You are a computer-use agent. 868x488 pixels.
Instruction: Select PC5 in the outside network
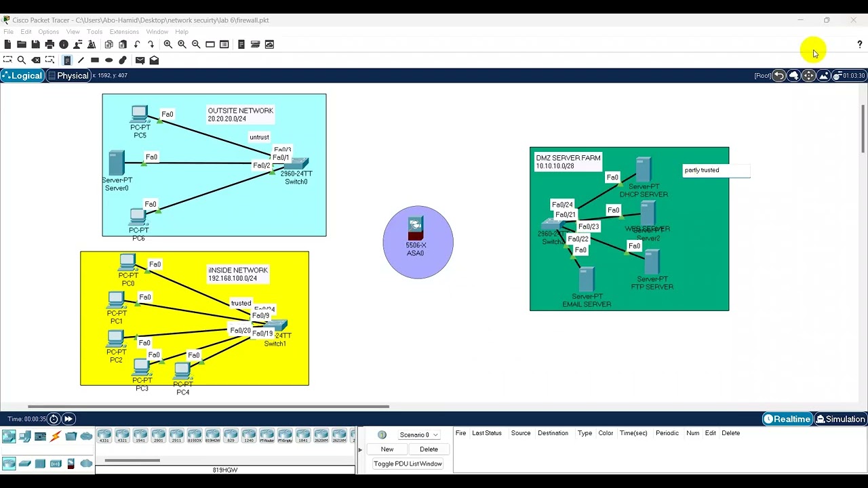140,114
